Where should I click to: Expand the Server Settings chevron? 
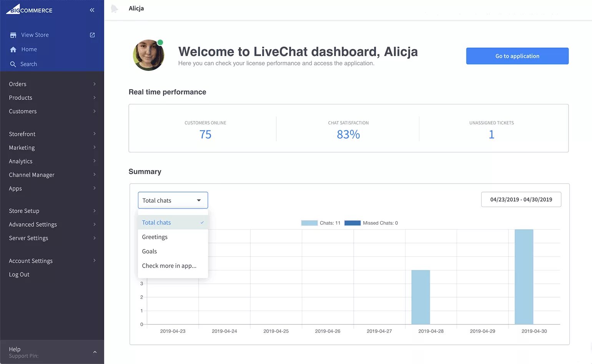[95, 238]
